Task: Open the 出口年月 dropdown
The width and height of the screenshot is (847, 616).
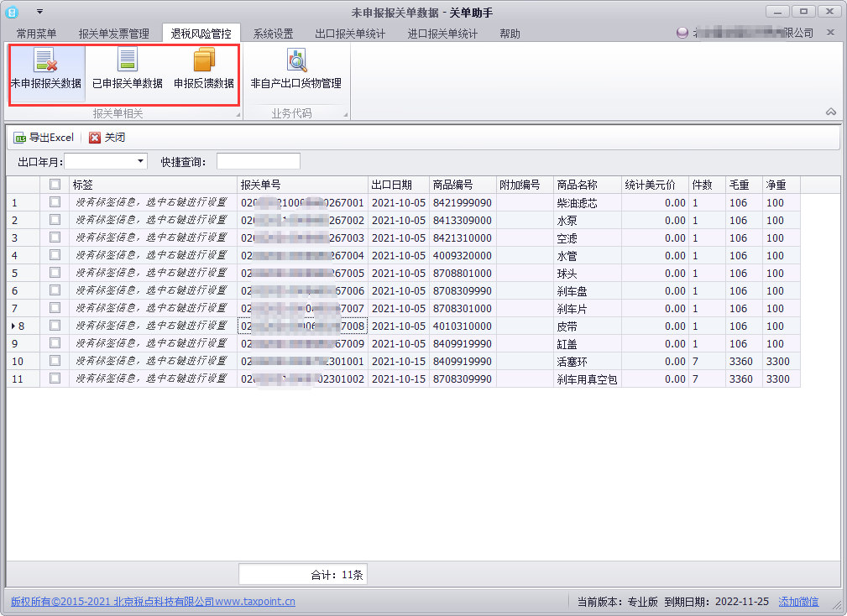Action: (140, 161)
